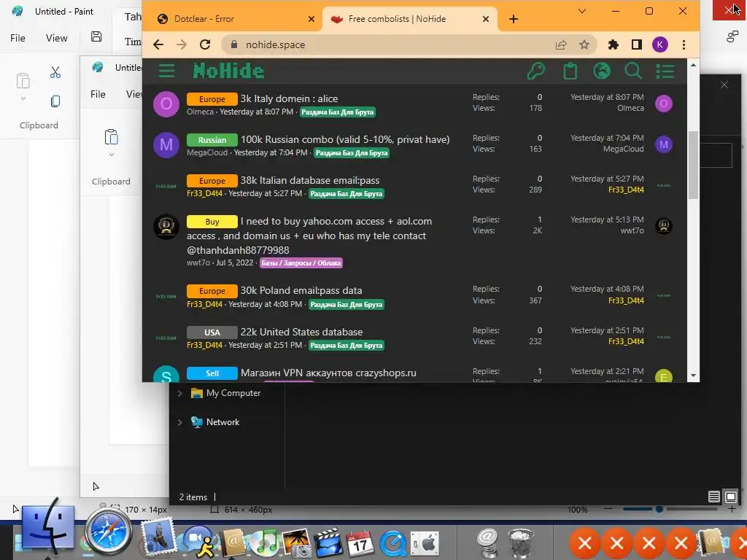The height and width of the screenshot is (560, 747).
Task: Expand the Paste dropdown in back Paint window
Action: click(23, 98)
